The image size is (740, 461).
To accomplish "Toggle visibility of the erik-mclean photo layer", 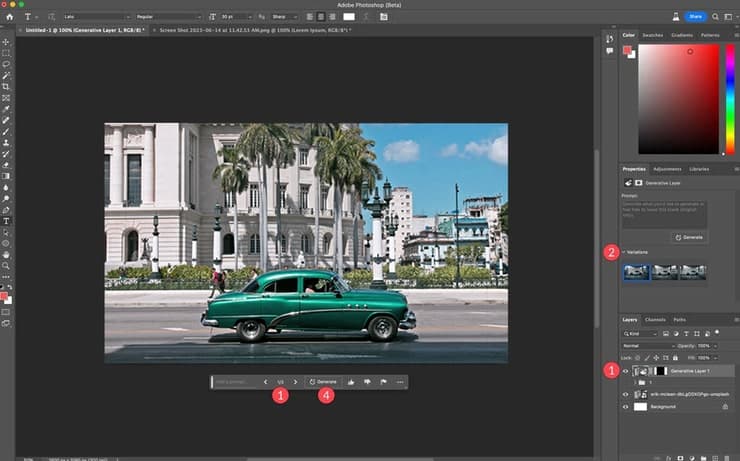I will [x=626, y=394].
